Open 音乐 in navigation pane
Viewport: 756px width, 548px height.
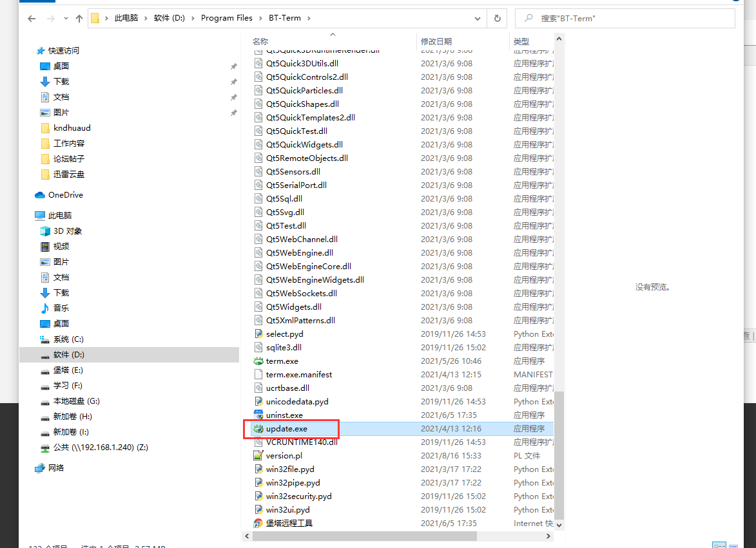[x=61, y=308]
